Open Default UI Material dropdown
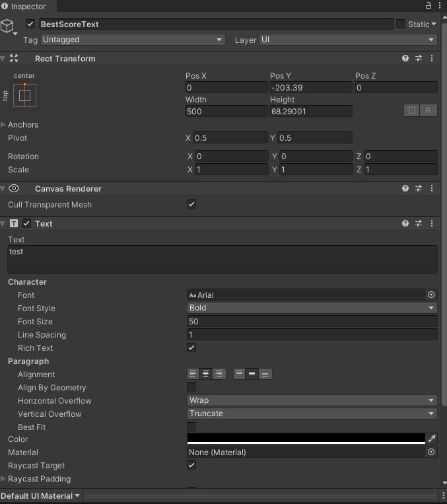This screenshot has height=504, width=447. pyautogui.click(x=40, y=495)
